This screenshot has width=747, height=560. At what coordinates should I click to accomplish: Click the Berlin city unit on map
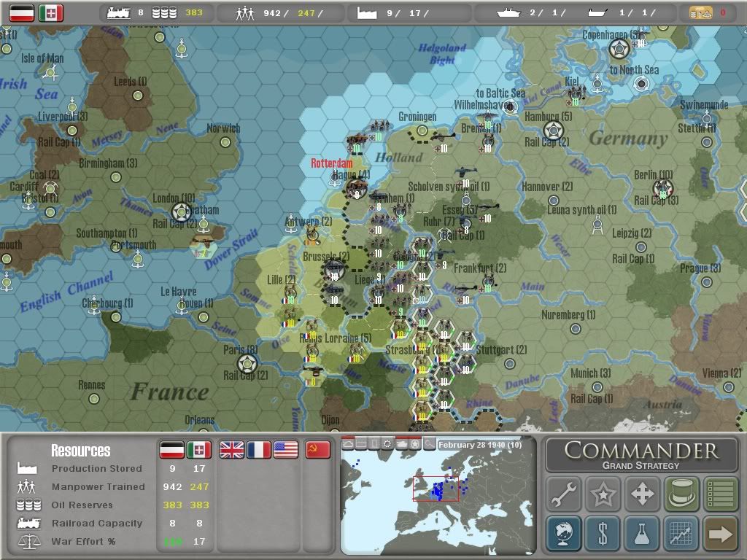pyautogui.click(x=662, y=189)
